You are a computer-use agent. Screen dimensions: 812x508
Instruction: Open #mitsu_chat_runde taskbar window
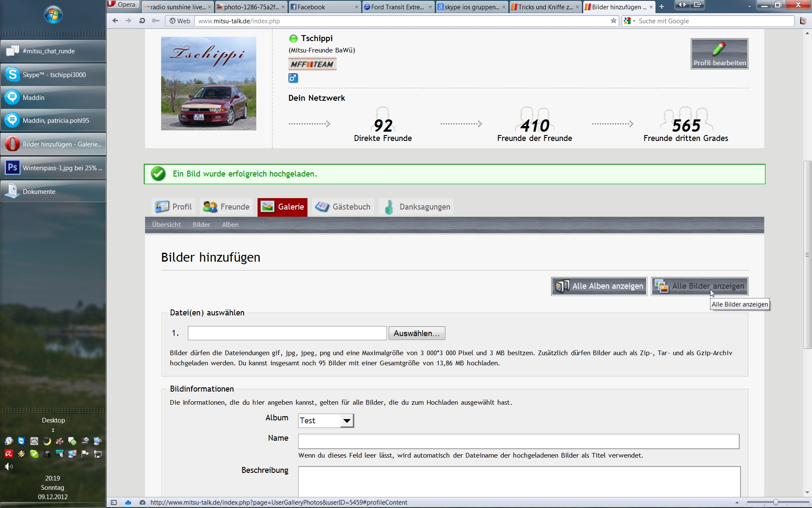point(53,51)
